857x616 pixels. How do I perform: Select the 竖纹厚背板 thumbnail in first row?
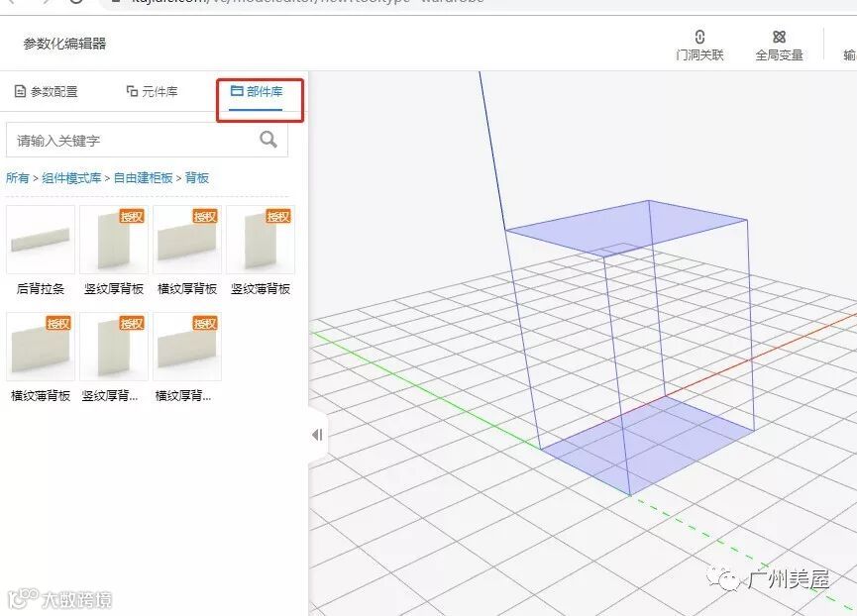click(114, 240)
